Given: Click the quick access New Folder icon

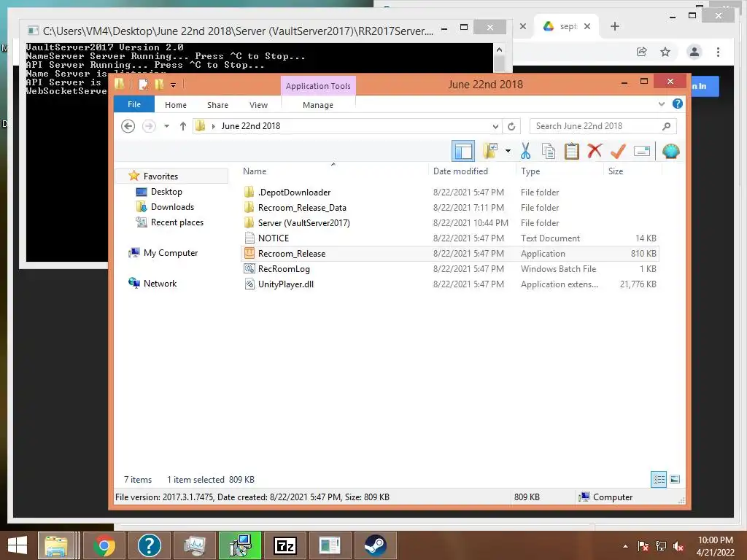Looking at the screenshot, I should point(159,85).
